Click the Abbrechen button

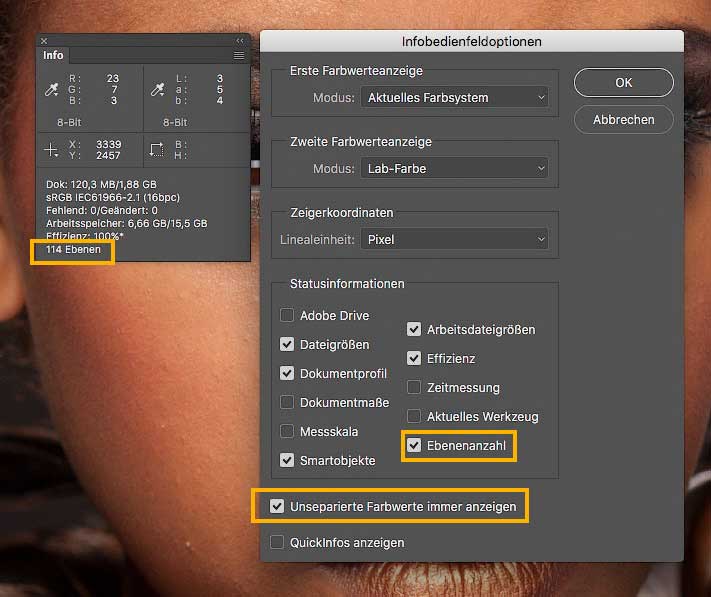[x=623, y=119]
